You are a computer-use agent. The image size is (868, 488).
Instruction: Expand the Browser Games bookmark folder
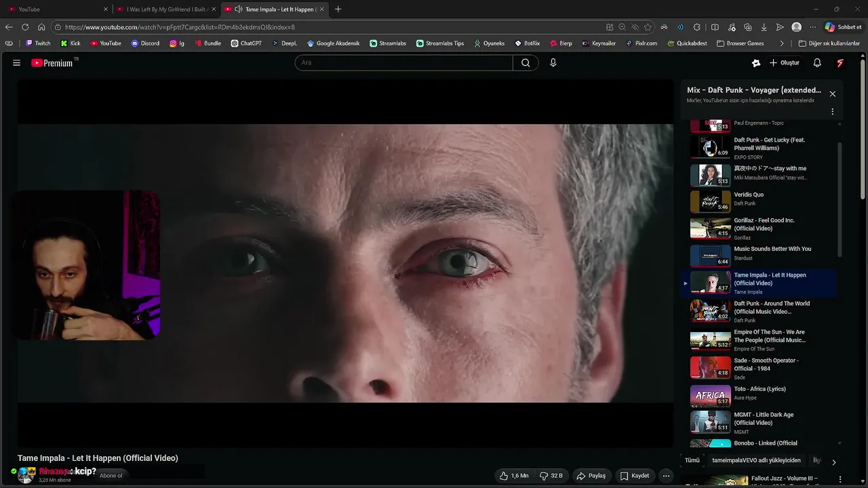741,43
